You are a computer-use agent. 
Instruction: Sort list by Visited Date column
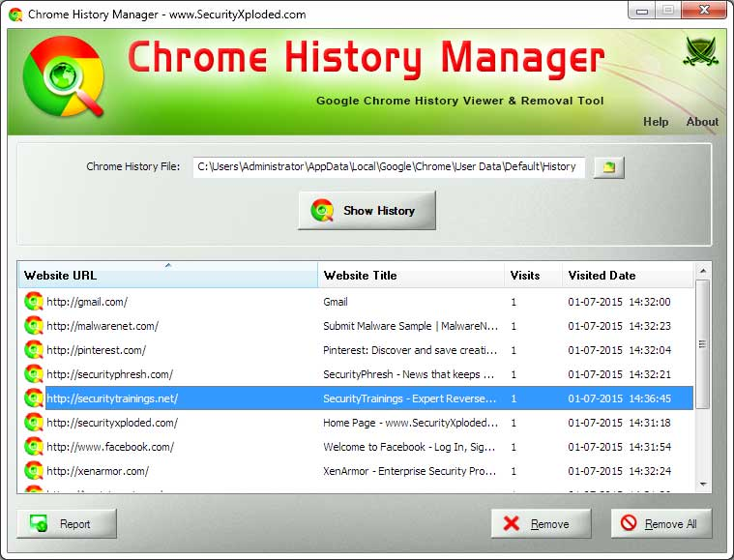(x=627, y=276)
